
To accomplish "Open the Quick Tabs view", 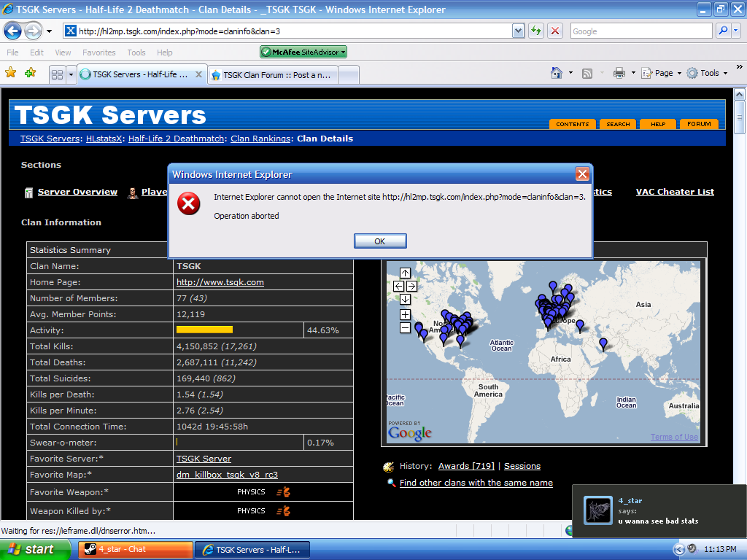I will pos(56,74).
